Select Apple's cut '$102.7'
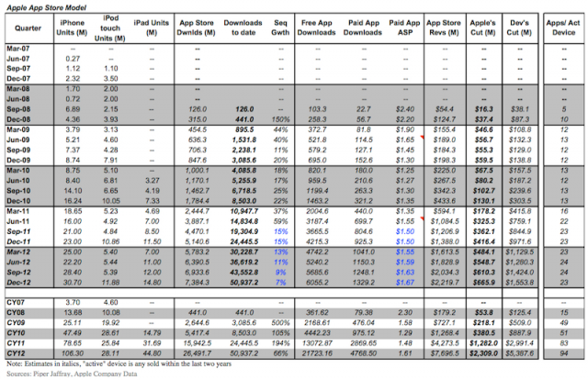This screenshot has width=588, height=380. (484, 191)
